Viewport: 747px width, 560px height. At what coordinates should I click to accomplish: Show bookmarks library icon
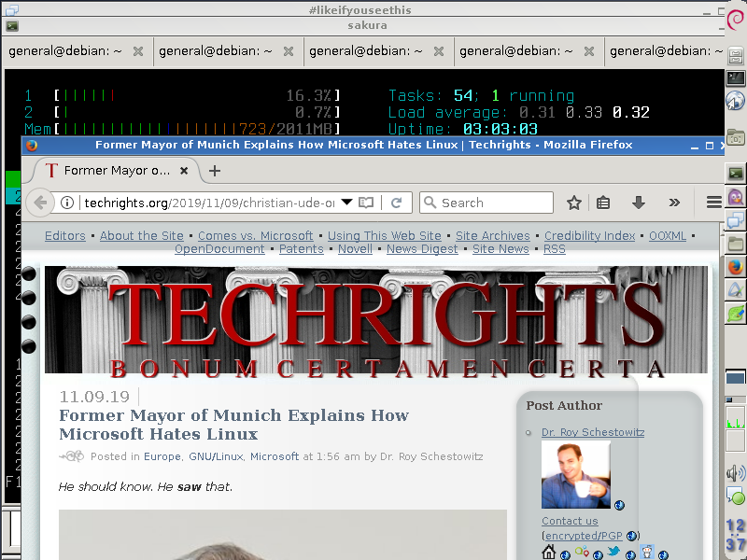click(x=603, y=203)
